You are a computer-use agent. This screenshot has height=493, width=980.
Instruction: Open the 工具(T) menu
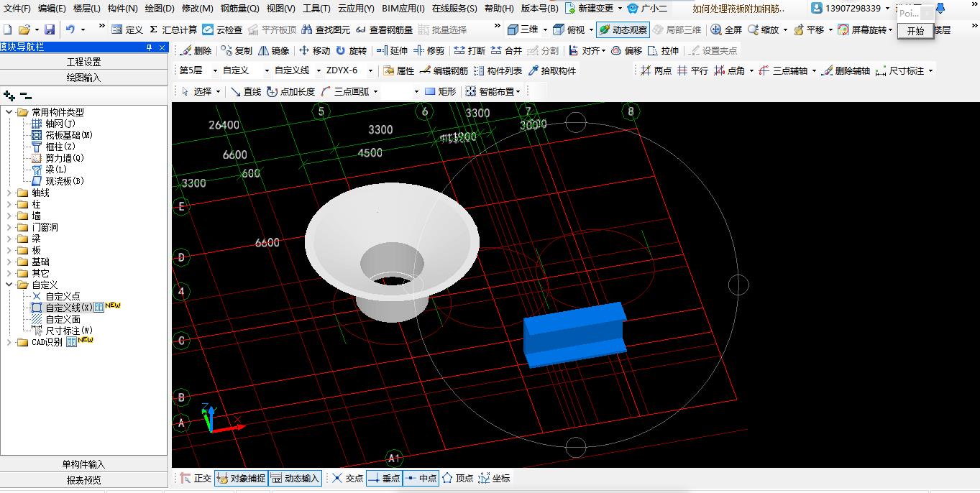point(316,9)
